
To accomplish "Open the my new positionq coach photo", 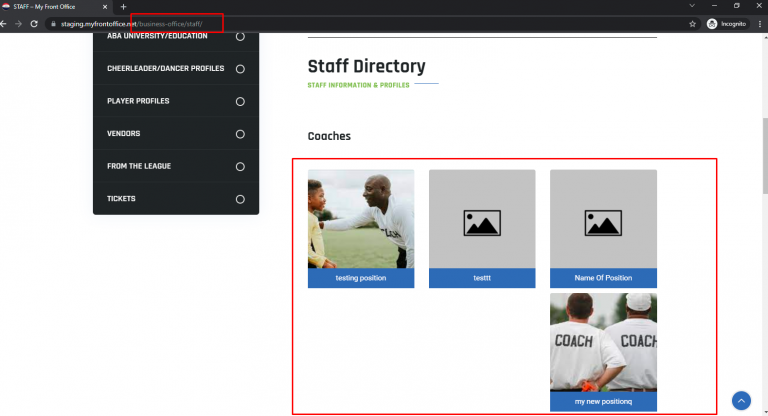I will [x=603, y=342].
